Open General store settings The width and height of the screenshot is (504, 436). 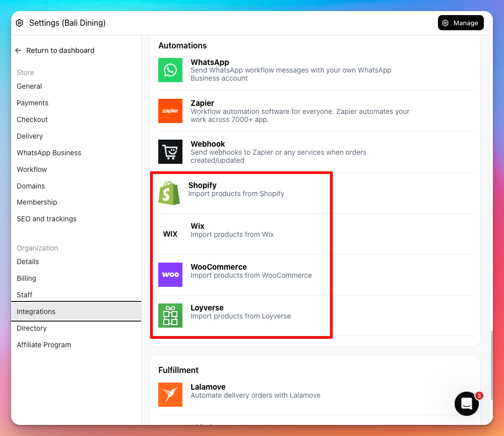(29, 86)
